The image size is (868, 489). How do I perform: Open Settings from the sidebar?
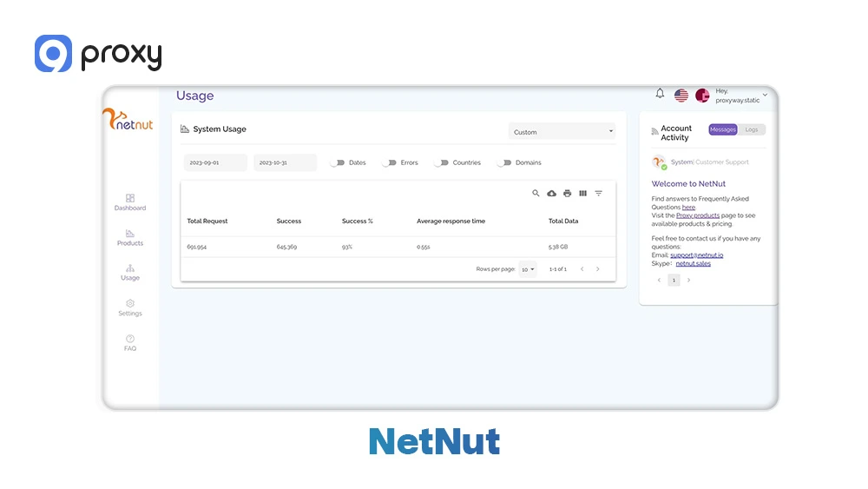pyautogui.click(x=130, y=308)
